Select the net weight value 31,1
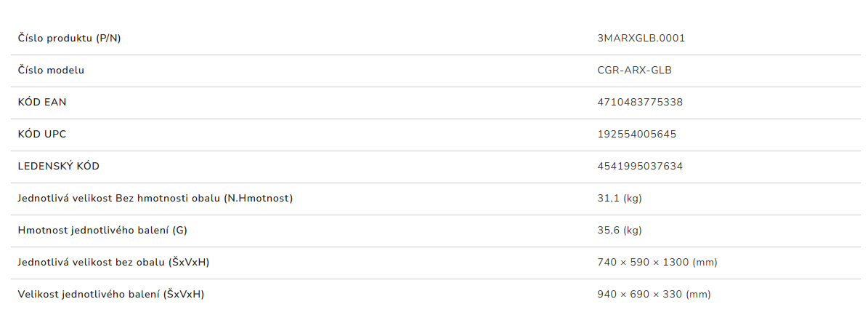Viewport: 868px width, 323px height. [607, 198]
